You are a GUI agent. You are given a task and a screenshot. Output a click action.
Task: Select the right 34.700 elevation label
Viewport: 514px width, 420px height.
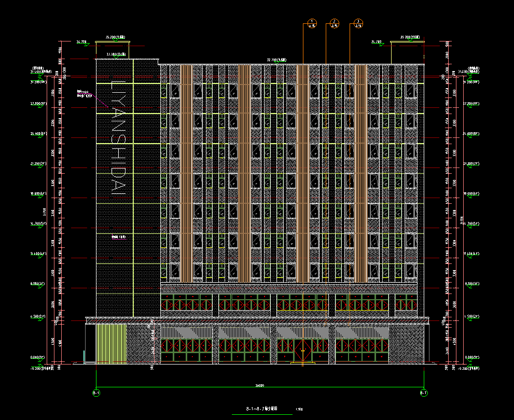point(378,41)
